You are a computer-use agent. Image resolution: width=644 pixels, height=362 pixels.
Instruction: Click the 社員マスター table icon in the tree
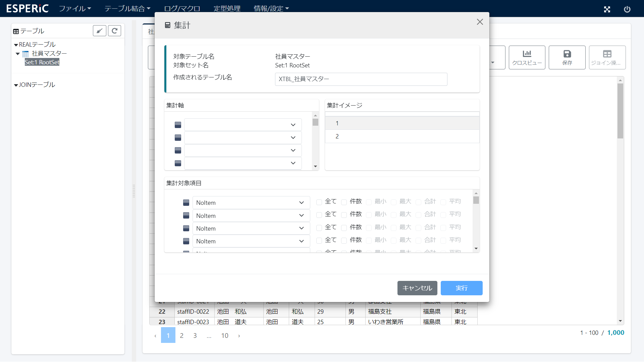pyautogui.click(x=25, y=54)
